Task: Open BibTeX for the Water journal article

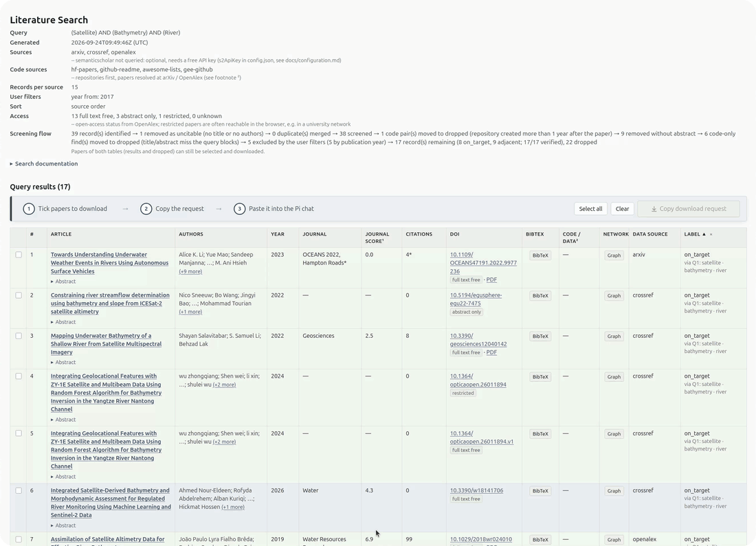Action: 540,491
